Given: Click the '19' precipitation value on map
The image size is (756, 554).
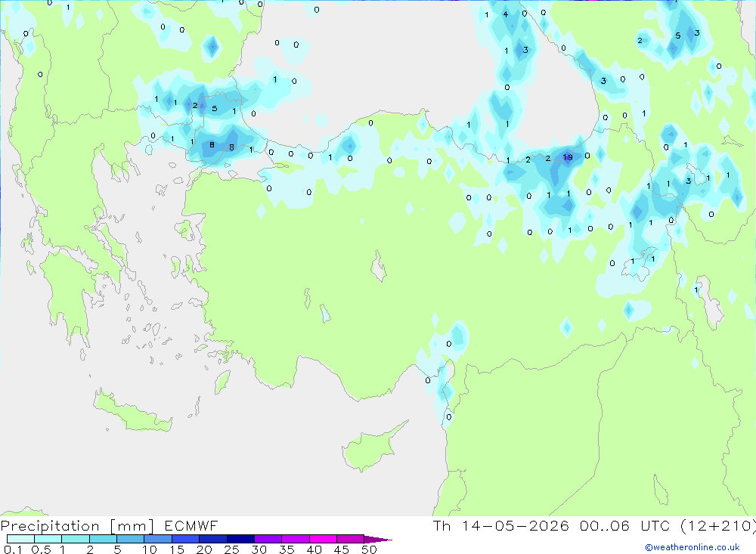Looking at the screenshot, I should [568, 157].
